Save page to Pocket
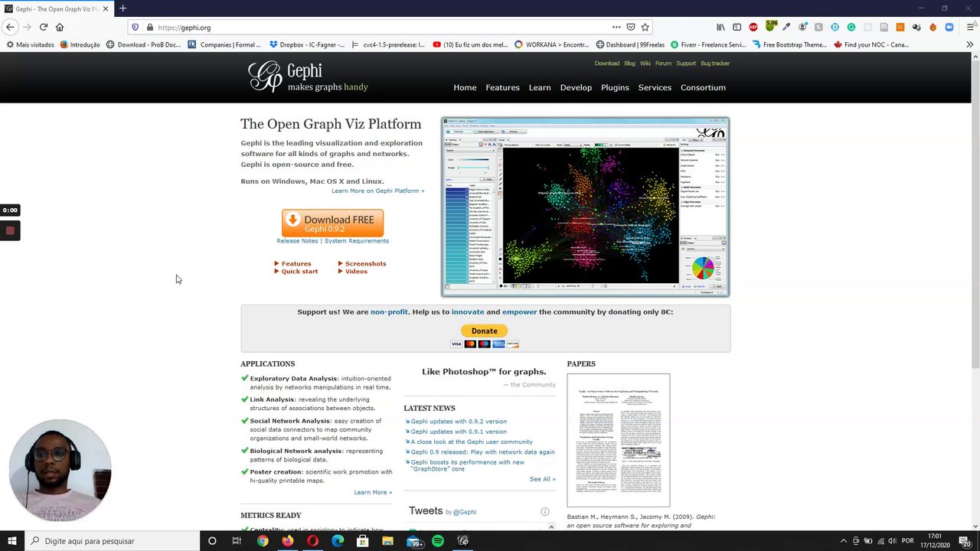Screen dimensions: 980x551 click(631, 27)
